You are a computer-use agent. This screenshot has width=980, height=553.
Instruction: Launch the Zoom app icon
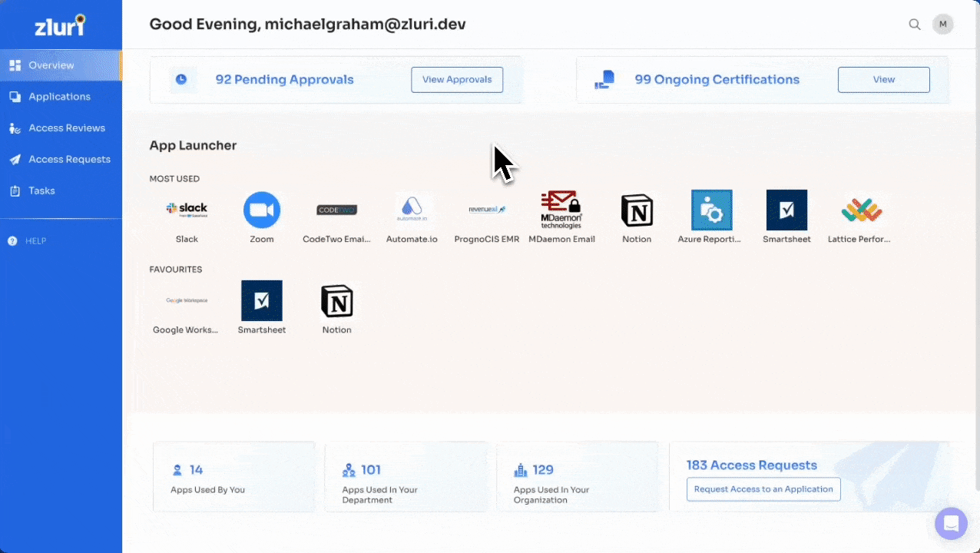262,210
